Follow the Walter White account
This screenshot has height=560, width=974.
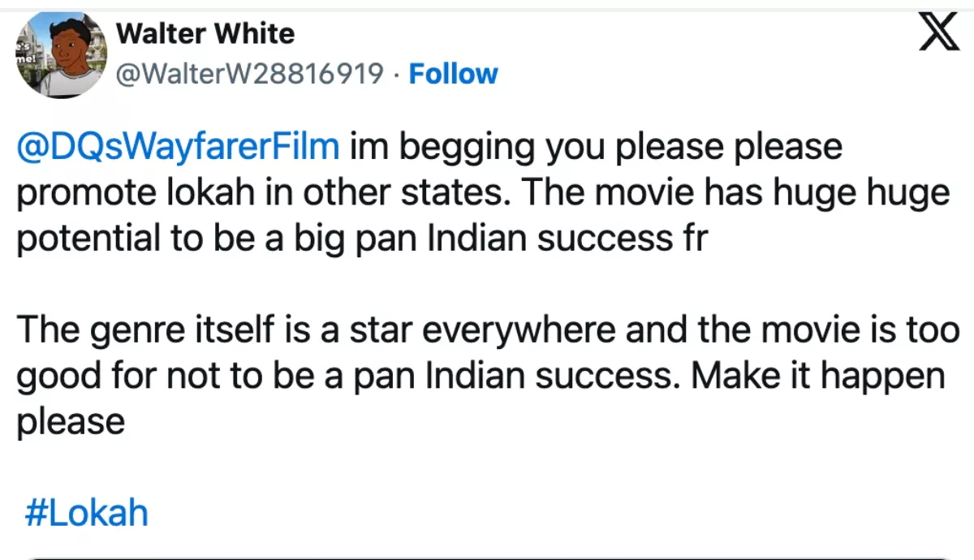(x=453, y=74)
